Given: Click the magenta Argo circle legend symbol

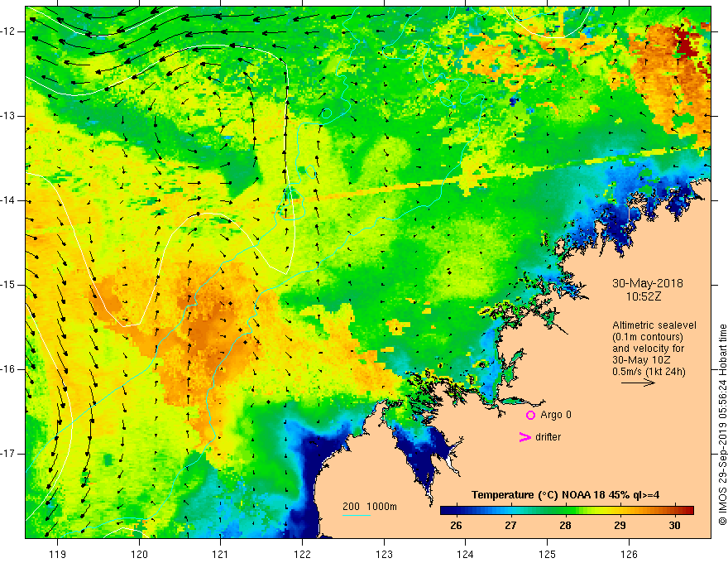Looking at the screenshot, I should click(530, 416).
